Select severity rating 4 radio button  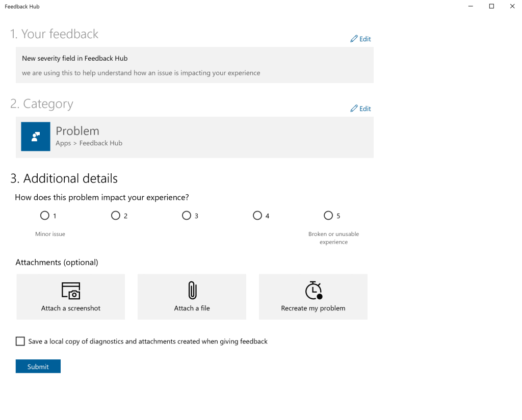(257, 215)
